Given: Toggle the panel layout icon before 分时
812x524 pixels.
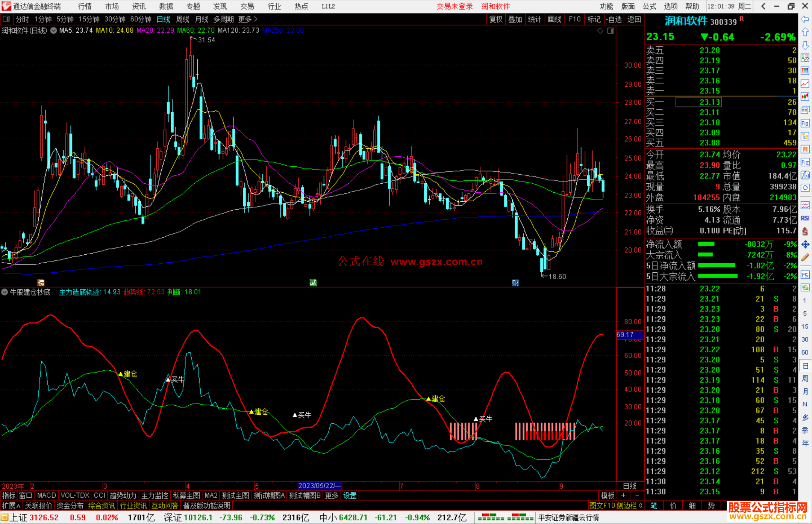Looking at the screenshot, I should 6,19.
